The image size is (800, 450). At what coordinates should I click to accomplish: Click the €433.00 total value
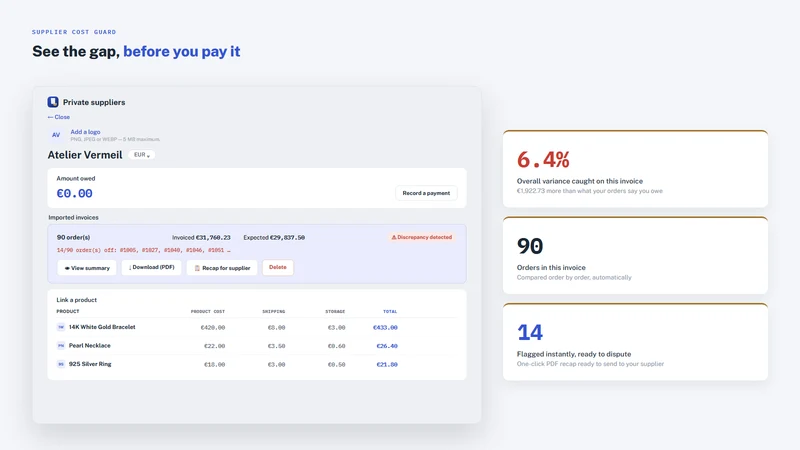coord(385,328)
